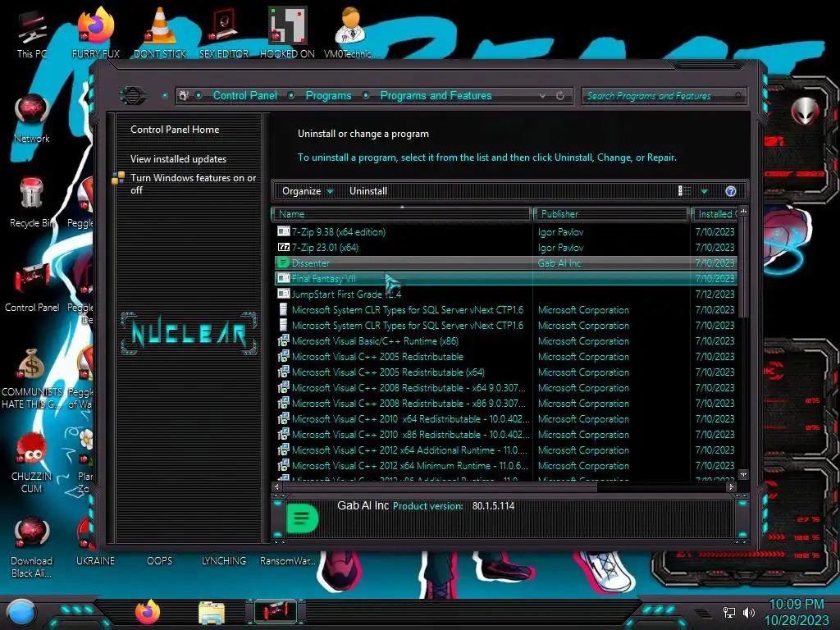The width and height of the screenshot is (840, 630).
Task: Click Programs and Features breadcrumb
Action: [436, 96]
